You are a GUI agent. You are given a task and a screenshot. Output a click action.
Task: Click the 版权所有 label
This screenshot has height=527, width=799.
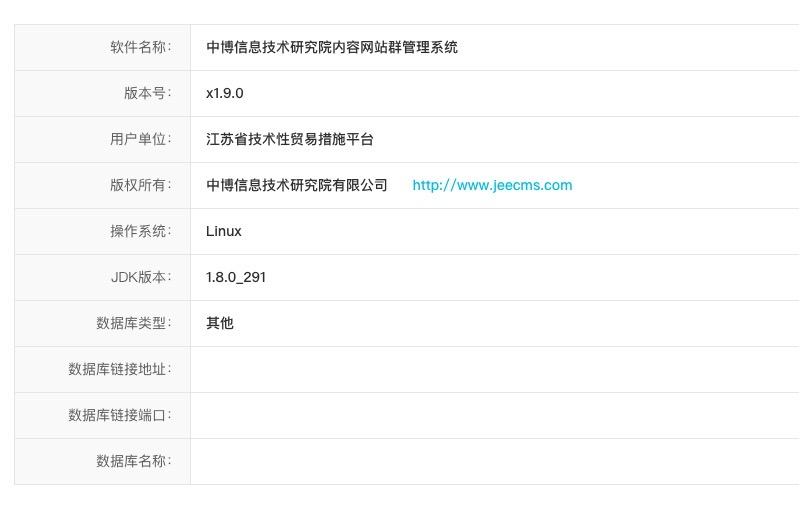click(141, 185)
